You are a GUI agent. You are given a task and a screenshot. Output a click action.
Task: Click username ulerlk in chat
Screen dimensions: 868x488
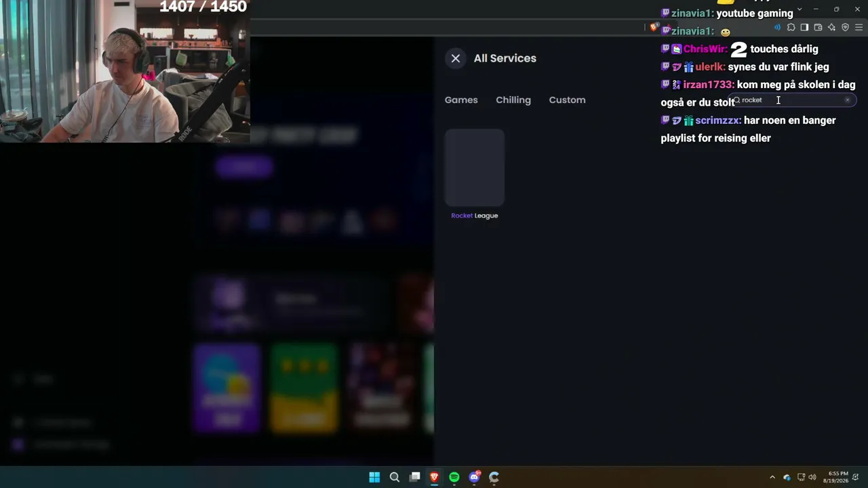[709, 67]
